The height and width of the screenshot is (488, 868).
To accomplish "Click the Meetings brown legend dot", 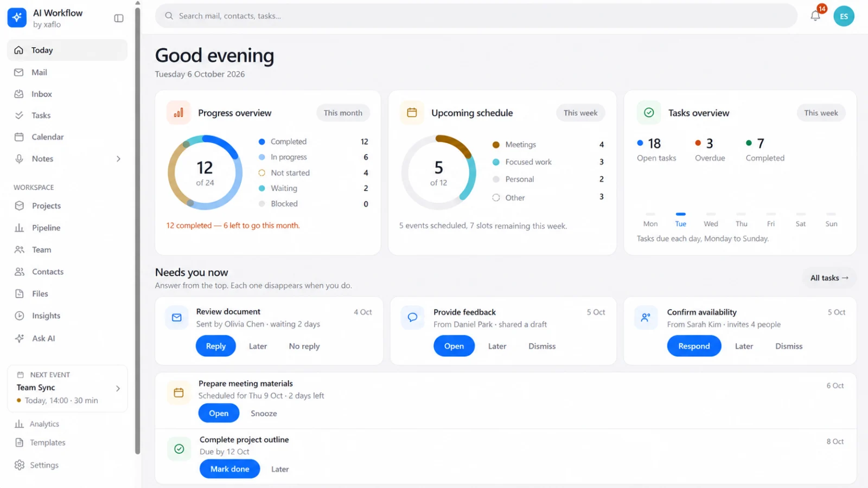I will (496, 145).
